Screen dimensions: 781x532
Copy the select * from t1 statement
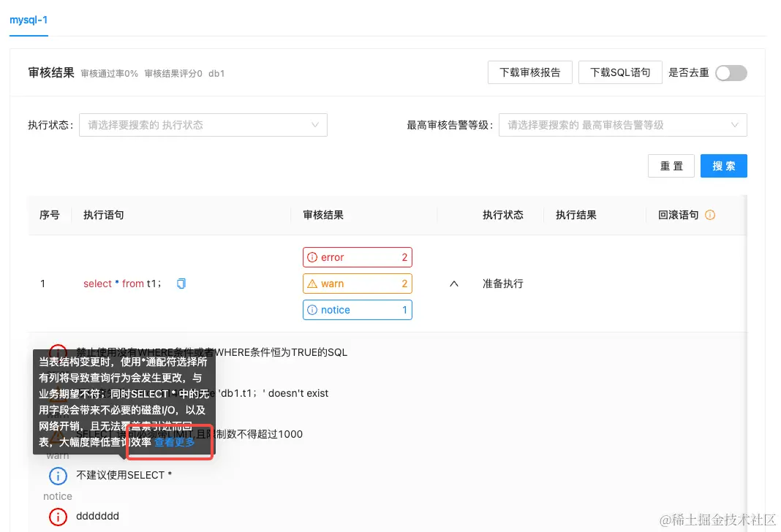181,284
